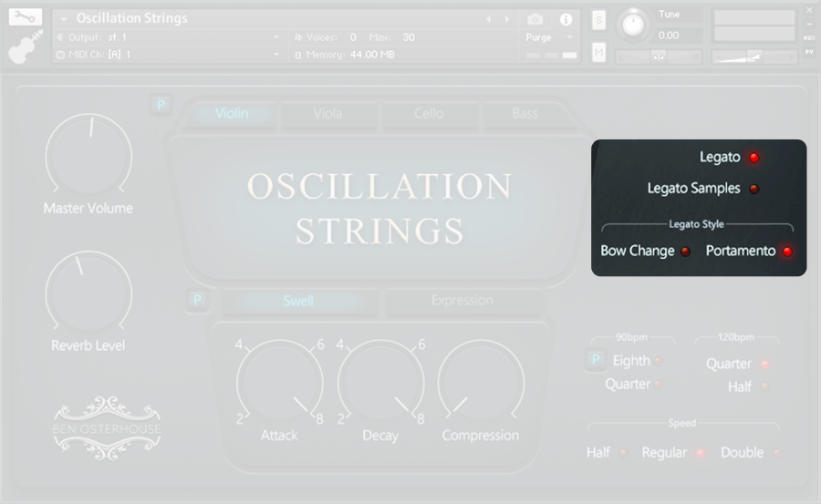Select the Violin tab
This screenshot has height=504, width=821.
[x=232, y=114]
